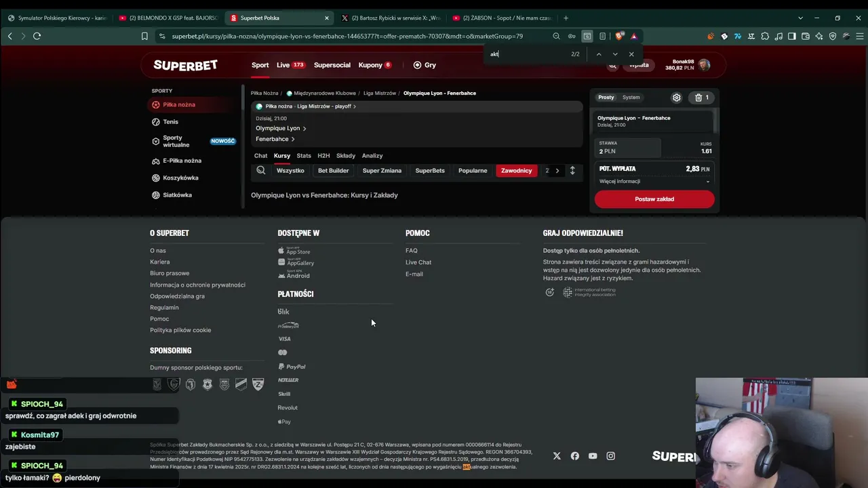The height and width of the screenshot is (488, 868).
Task: Clear the betslip with the trash icon
Action: click(x=702, y=98)
